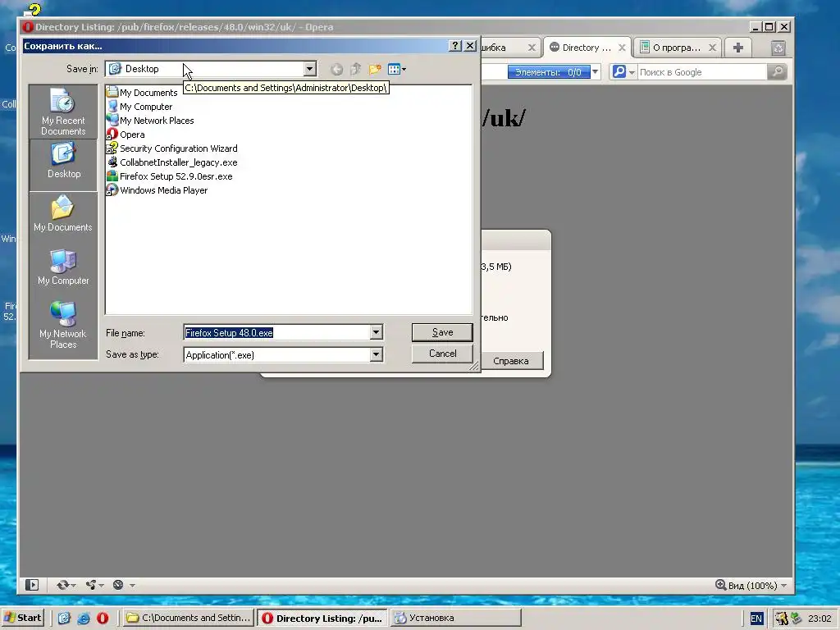This screenshot has height=630, width=840.
Task: Select Security Configuration Wizard item
Action: (x=172, y=148)
